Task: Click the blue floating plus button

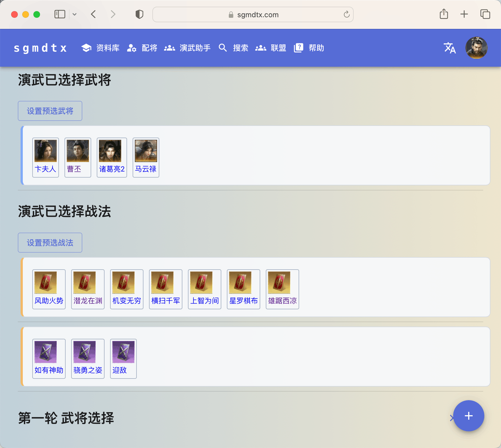Action: pyautogui.click(x=469, y=416)
